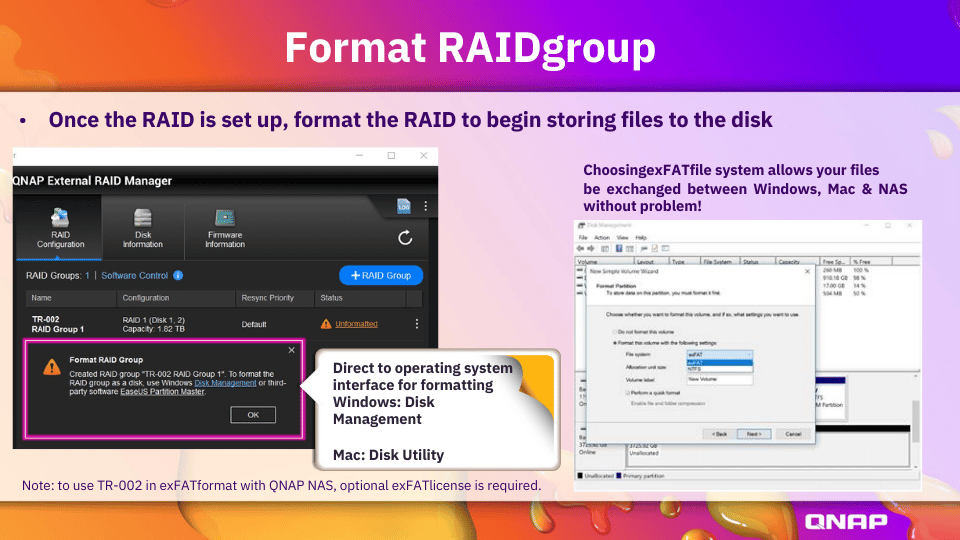
Task: Click the EaseUS Partition Master link
Action: 162,391
